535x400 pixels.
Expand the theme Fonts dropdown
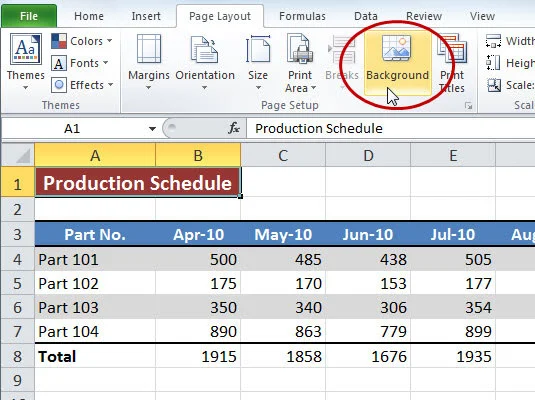coord(80,63)
